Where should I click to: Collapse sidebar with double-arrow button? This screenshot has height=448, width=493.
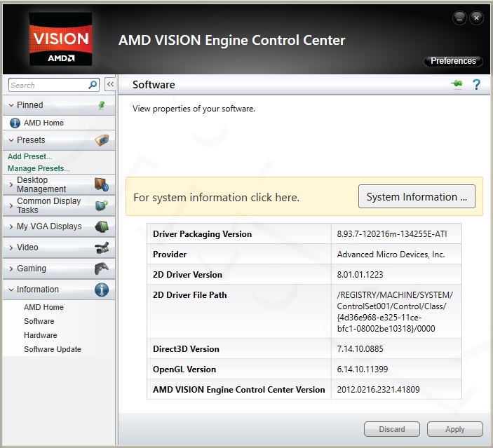110,84
